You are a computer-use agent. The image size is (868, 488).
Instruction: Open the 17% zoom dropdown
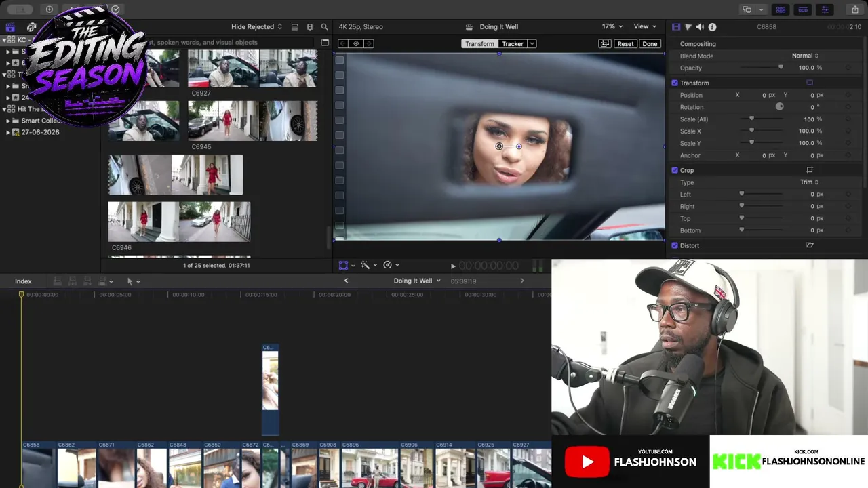point(612,26)
